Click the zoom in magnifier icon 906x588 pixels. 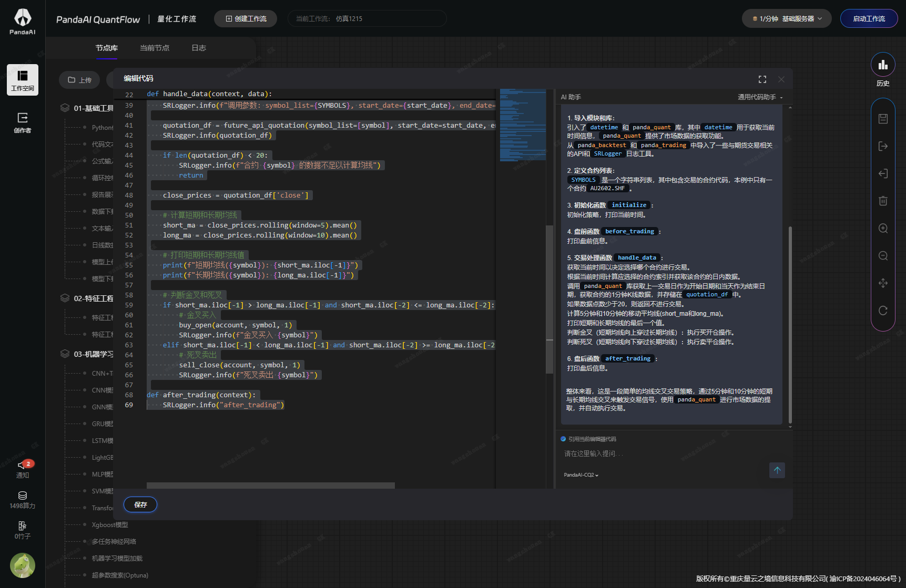883,228
